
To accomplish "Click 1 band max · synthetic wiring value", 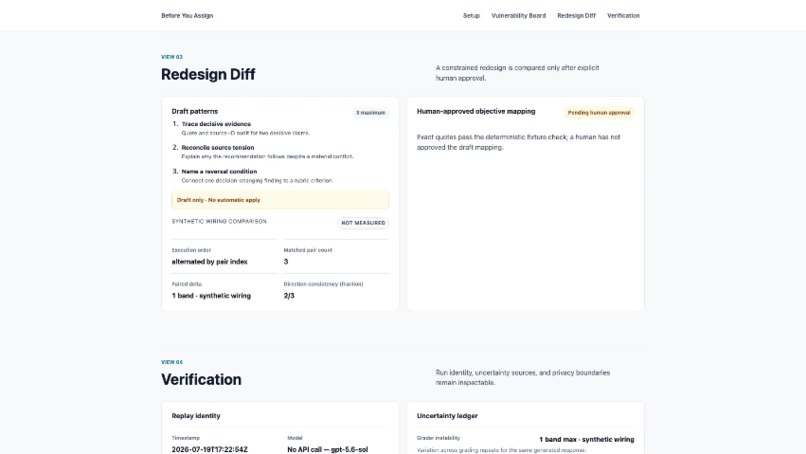I will pos(587,440).
